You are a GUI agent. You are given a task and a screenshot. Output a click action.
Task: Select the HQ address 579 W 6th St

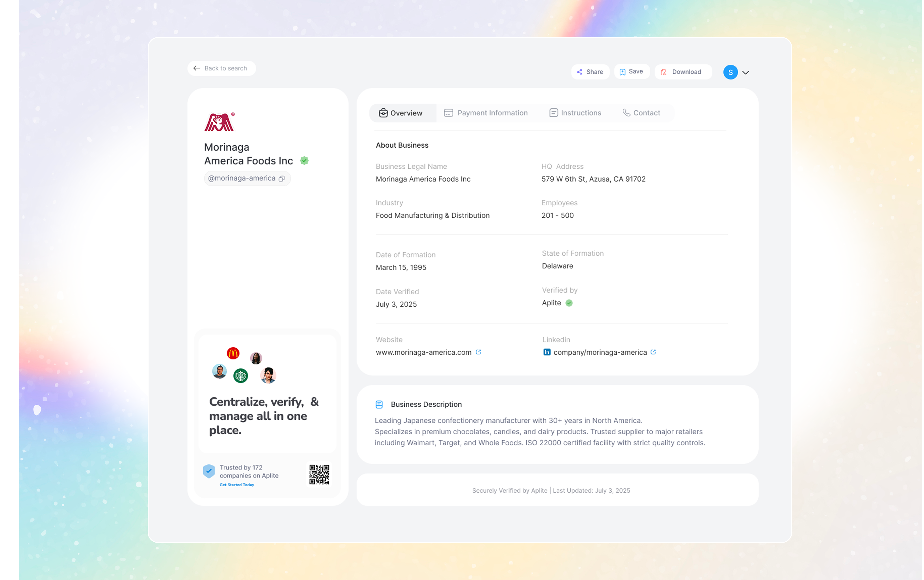[593, 179]
